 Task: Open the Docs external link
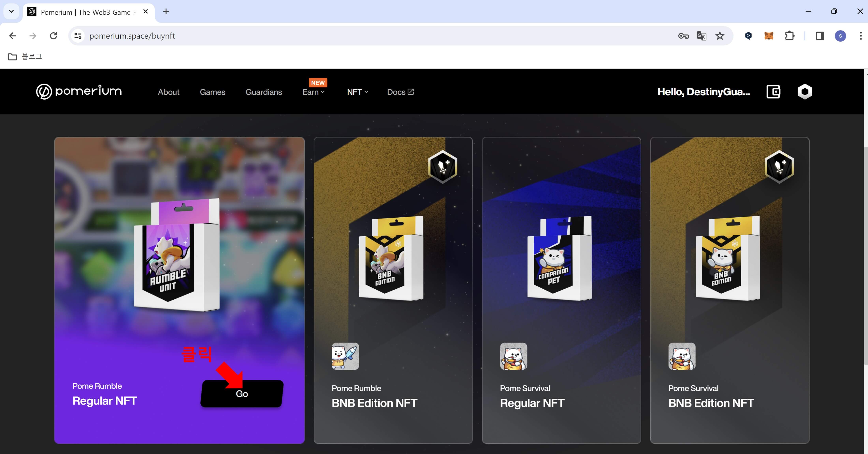pyautogui.click(x=400, y=92)
